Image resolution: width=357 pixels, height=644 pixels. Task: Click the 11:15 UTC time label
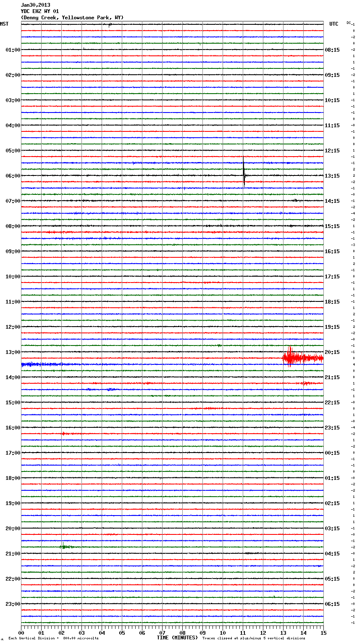pos(332,126)
